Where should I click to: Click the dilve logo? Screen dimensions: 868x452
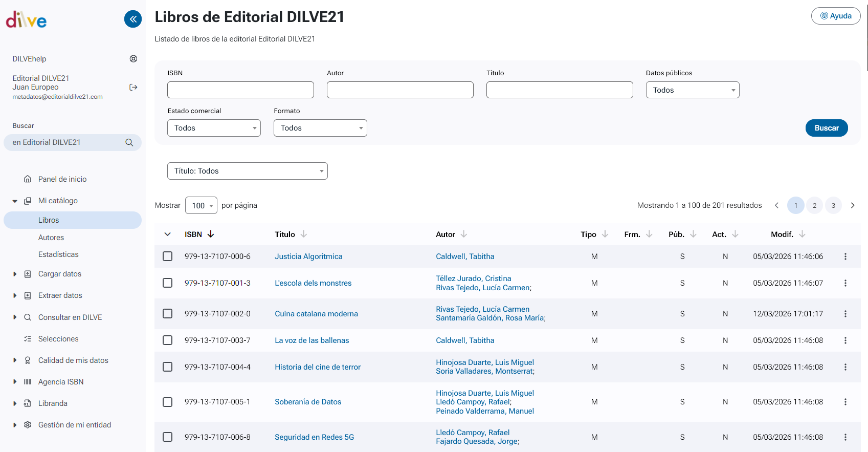click(x=26, y=20)
